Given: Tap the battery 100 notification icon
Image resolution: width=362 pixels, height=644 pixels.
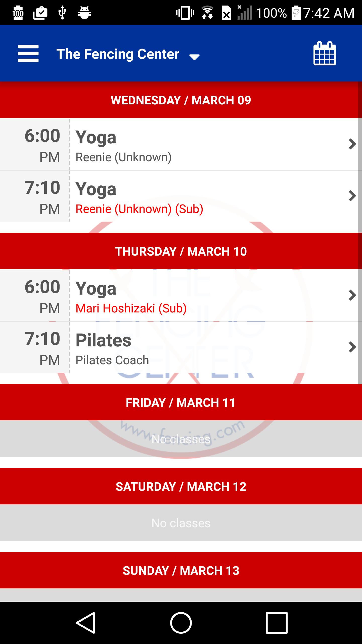Looking at the screenshot, I should 18,13.
